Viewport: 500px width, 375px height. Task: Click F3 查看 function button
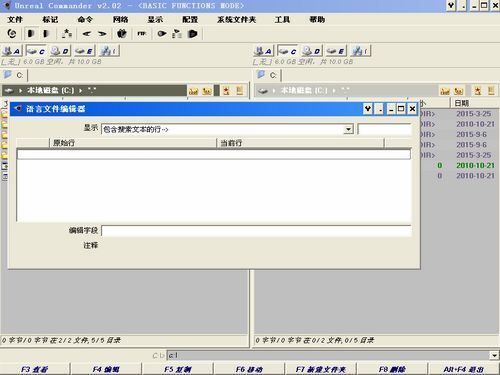[35, 369]
